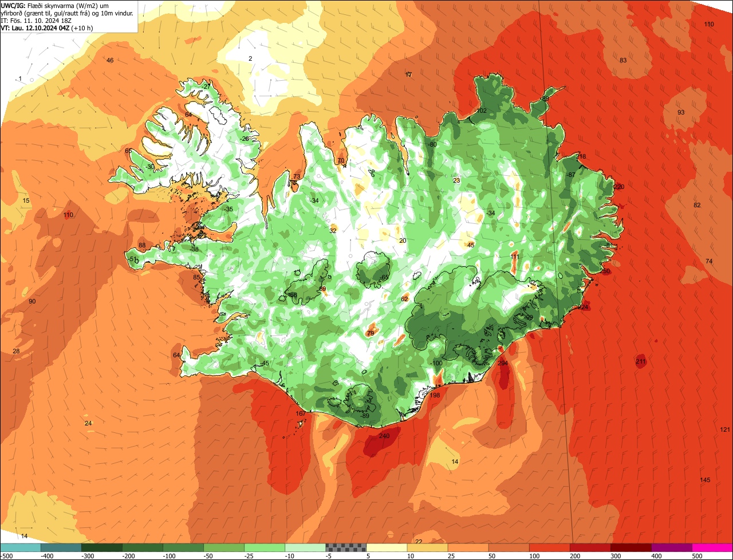Click the legend label 300

pyautogui.click(x=616, y=556)
